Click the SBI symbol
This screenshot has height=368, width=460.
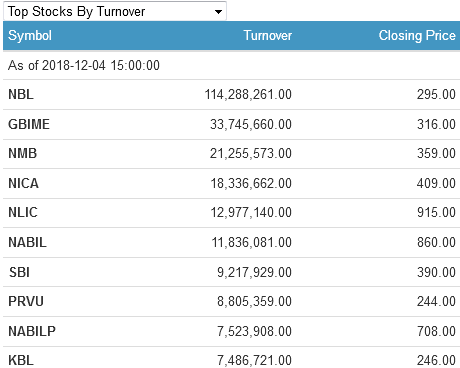[x=19, y=272]
